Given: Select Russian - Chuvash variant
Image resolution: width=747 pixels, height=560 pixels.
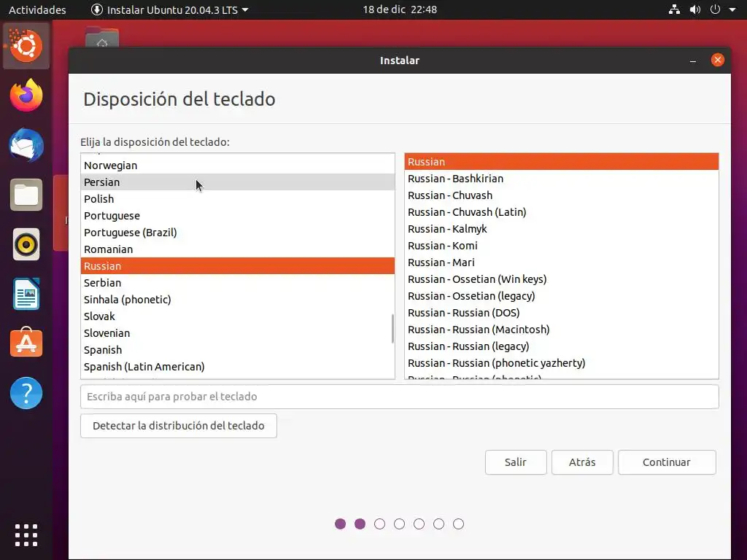Looking at the screenshot, I should pos(562,195).
